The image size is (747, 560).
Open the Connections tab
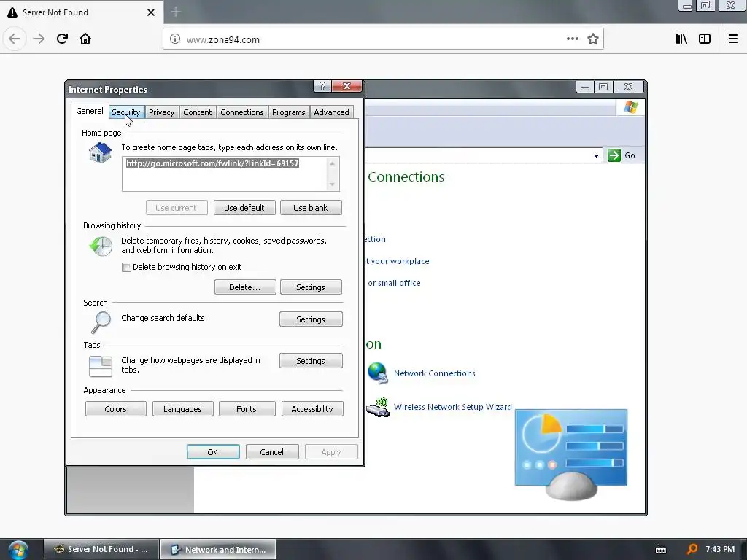coord(242,112)
